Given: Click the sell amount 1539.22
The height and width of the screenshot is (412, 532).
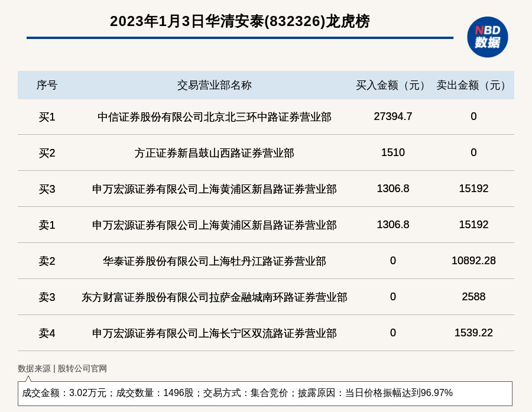Looking at the screenshot, I should point(473,333).
